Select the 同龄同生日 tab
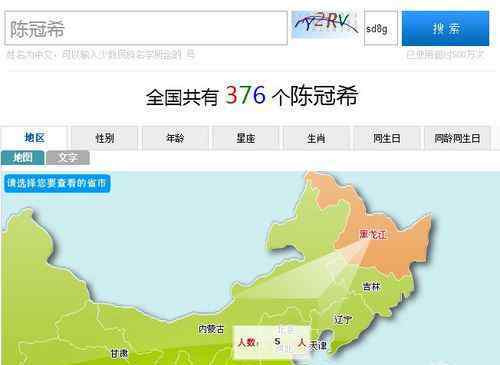The image size is (500, 365). click(x=457, y=138)
